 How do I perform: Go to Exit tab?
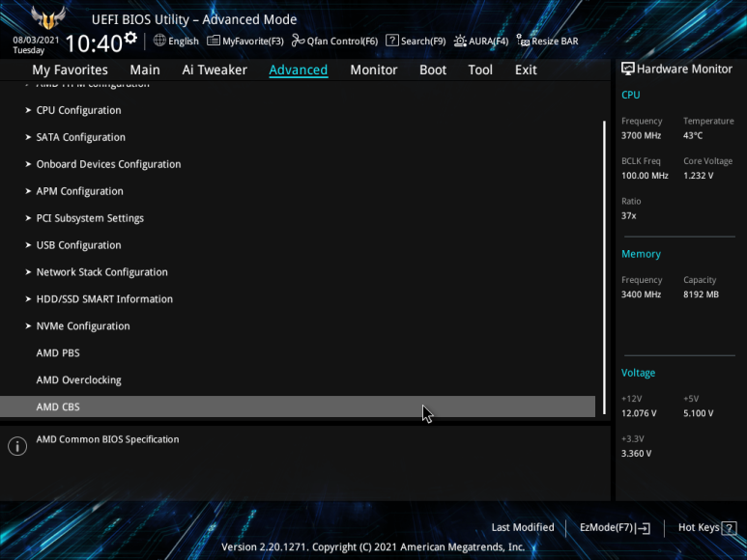(526, 70)
